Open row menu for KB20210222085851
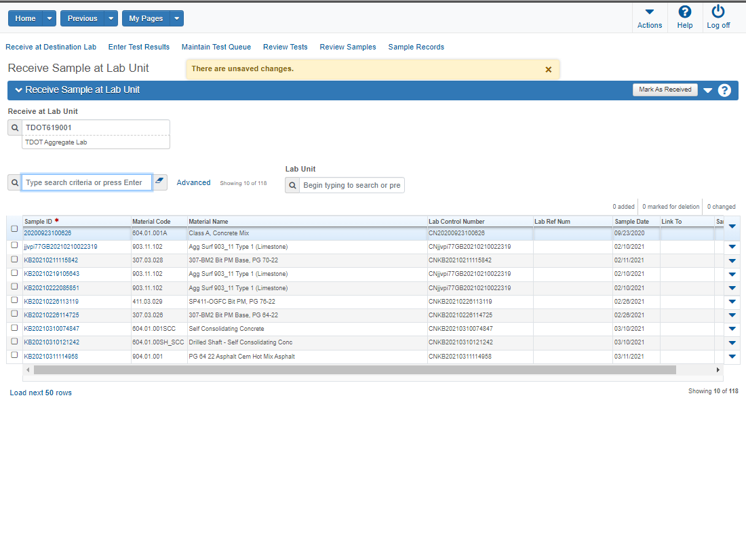This screenshot has width=746, height=560. tap(732, 288)
